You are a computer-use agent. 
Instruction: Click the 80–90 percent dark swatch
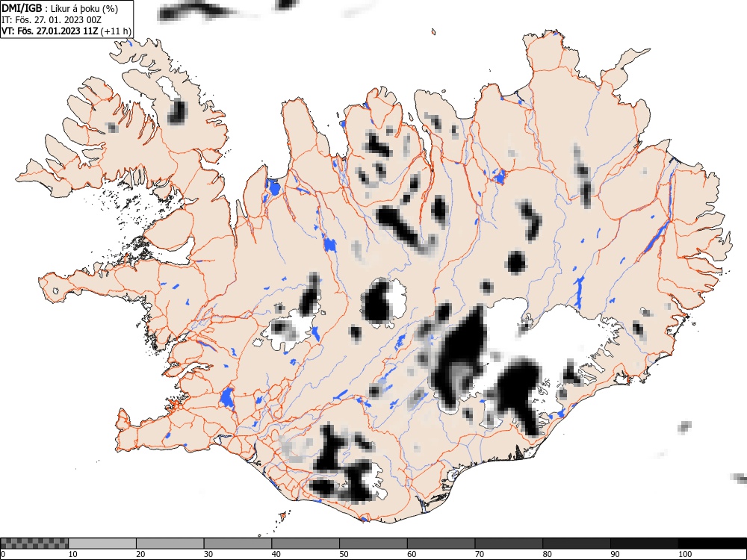tap(576, 544)
